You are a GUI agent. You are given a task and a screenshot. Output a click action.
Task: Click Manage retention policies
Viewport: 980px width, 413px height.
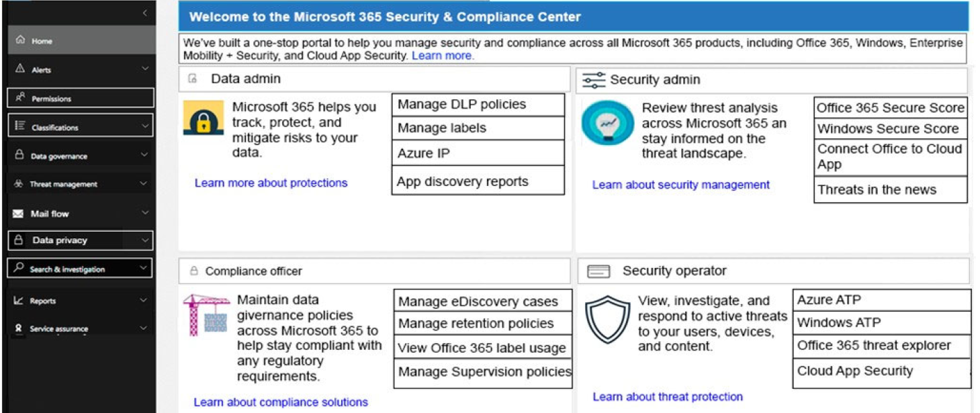pyautogui.click(x=483, y=324)
